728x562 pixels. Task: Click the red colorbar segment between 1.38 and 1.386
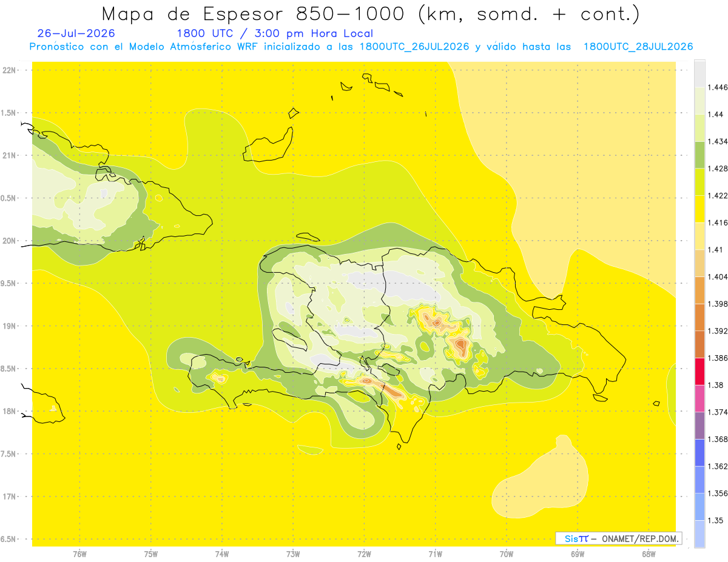tap(699, 372)
